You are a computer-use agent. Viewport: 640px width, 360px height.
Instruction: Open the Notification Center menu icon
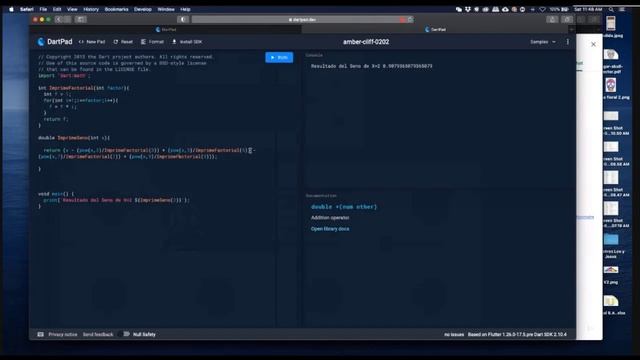(x=622, y=9)
